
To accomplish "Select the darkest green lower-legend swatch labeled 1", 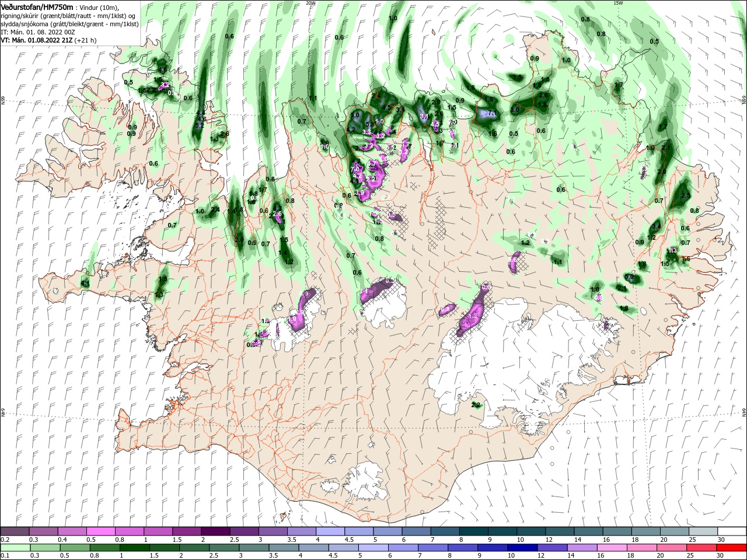I will pos(134,548).
